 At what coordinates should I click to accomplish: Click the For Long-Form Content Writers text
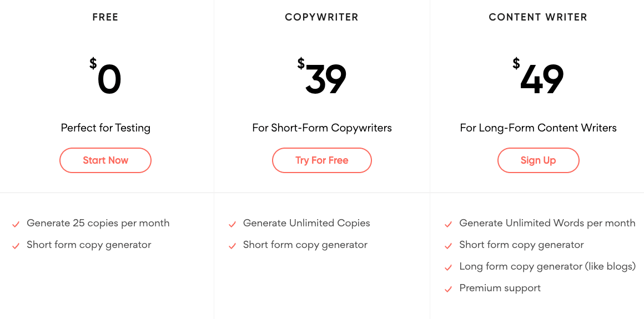point(538,128)
